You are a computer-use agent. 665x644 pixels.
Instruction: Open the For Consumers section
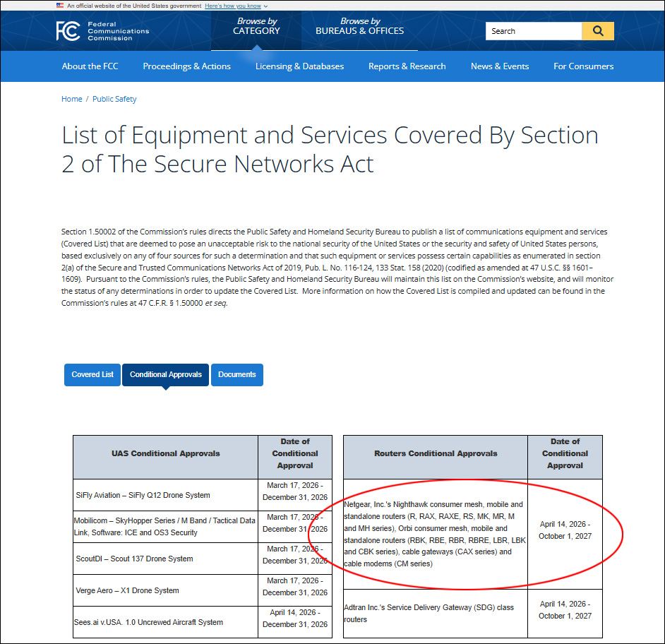583,66
